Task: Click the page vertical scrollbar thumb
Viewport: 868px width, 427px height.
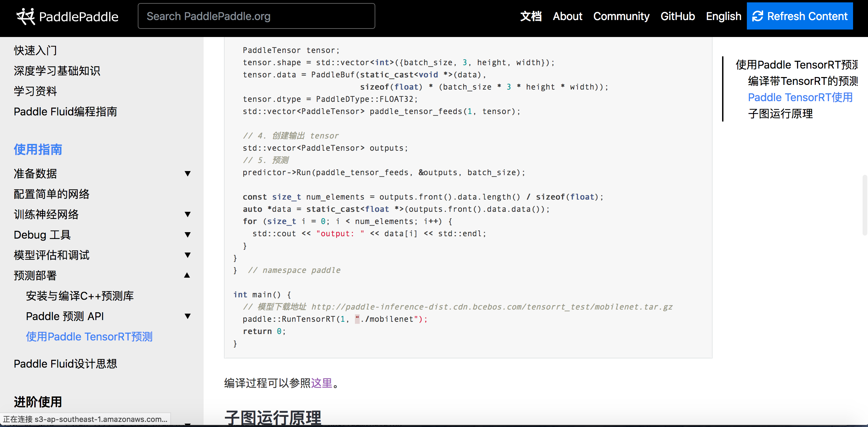Action: pos(865,205)
